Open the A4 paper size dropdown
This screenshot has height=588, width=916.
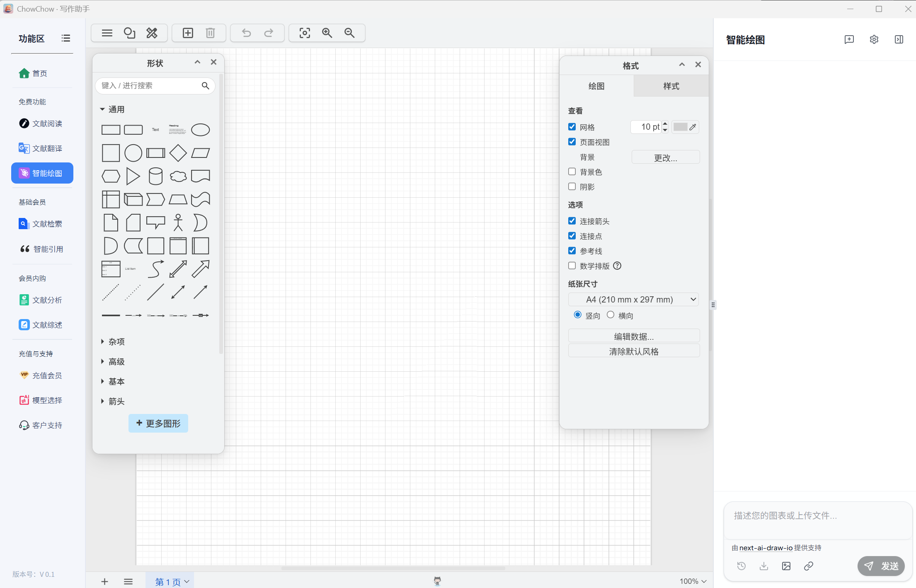click(633, 300)
